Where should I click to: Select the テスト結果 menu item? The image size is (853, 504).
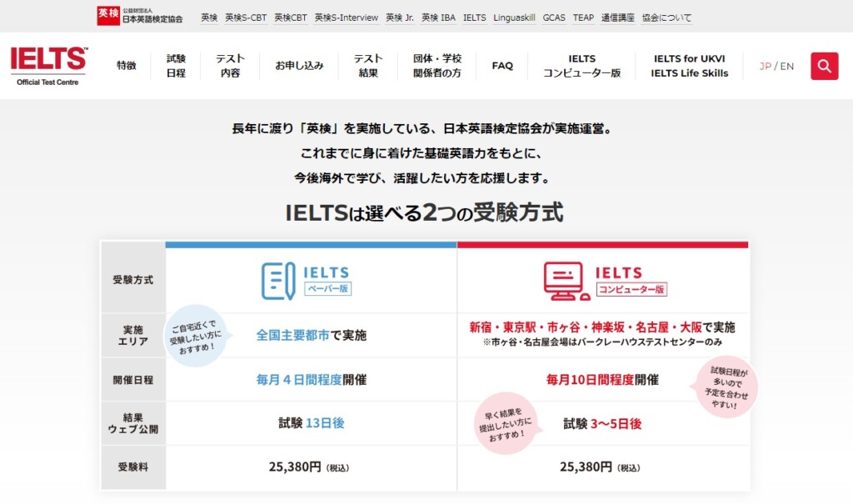click(368, 65)
